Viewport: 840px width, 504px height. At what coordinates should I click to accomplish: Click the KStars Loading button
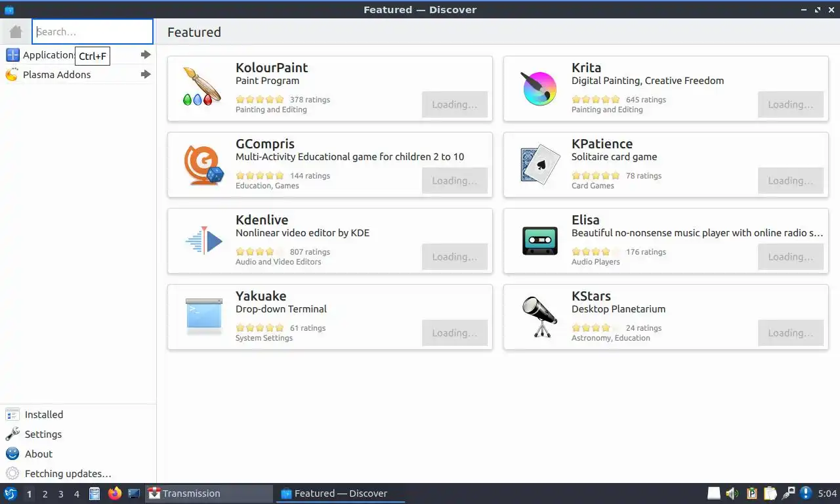(x=791, y=333)
